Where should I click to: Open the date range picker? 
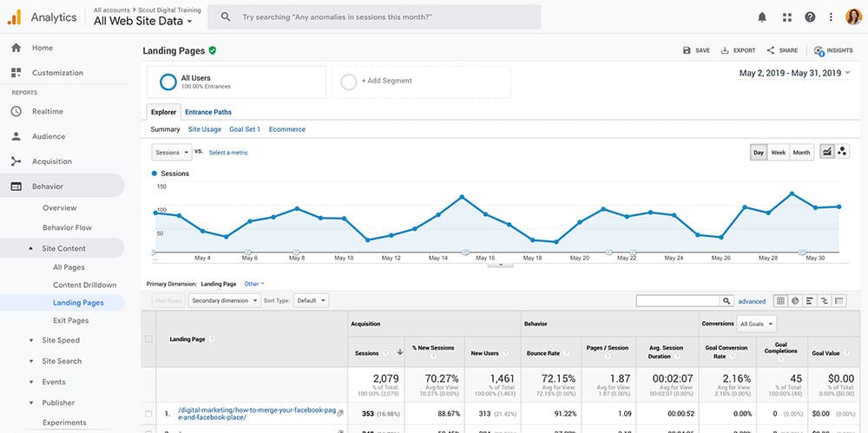(794, 74)
